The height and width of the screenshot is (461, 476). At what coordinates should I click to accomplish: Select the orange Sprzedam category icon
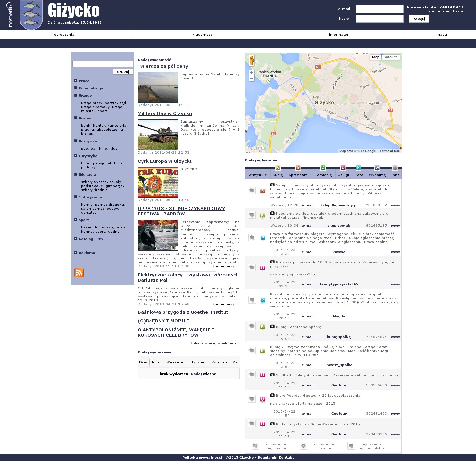pyautogui.click(x=298, y=168)
